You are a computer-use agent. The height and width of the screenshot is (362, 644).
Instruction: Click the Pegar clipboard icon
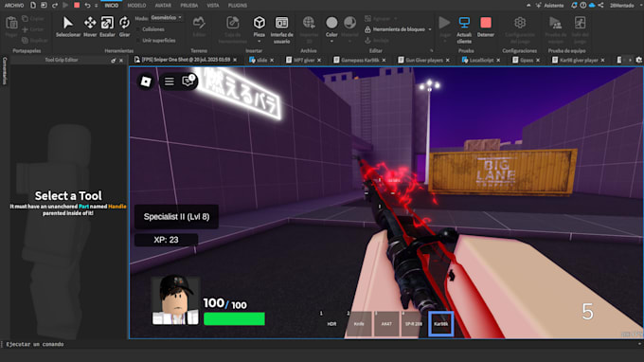[x=11, y=23]
